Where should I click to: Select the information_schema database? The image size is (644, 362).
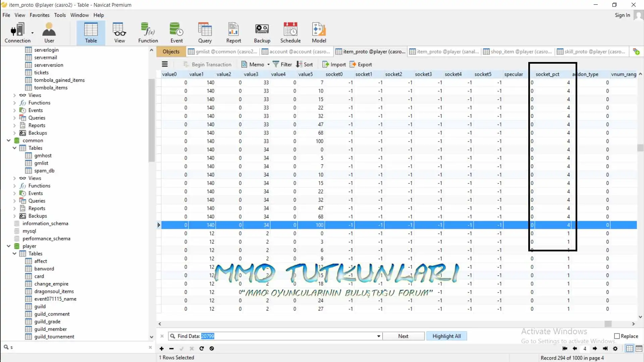coord(45,223)
